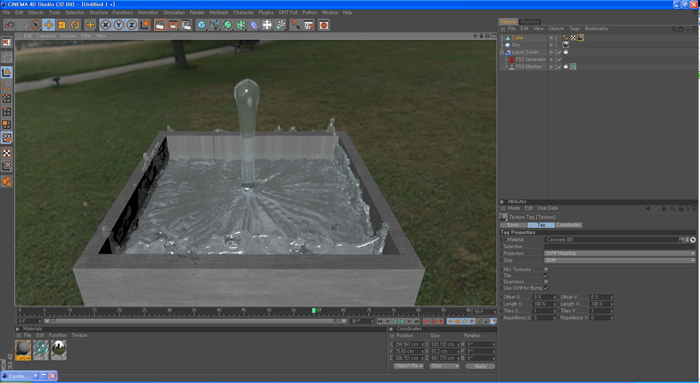Open the File menu
Screen dimensions: 700x383
(x=6, y=12)
